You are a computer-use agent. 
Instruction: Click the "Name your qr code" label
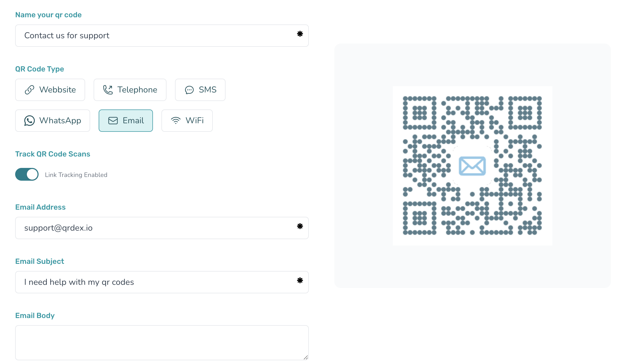pyautogui.click(x=48, y=15)
